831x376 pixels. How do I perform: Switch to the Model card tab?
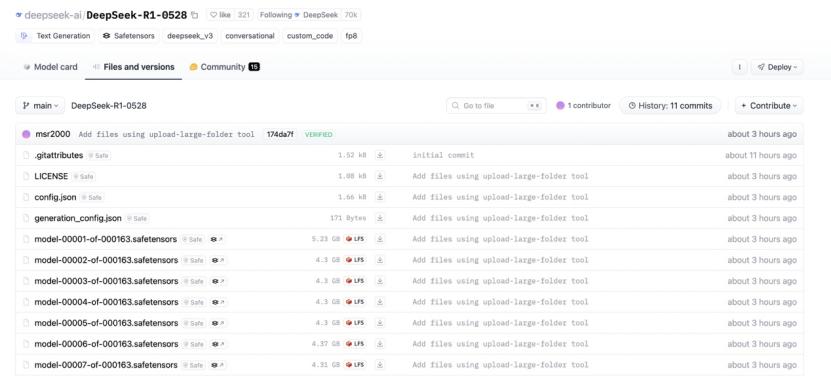[x=50, y=67]
